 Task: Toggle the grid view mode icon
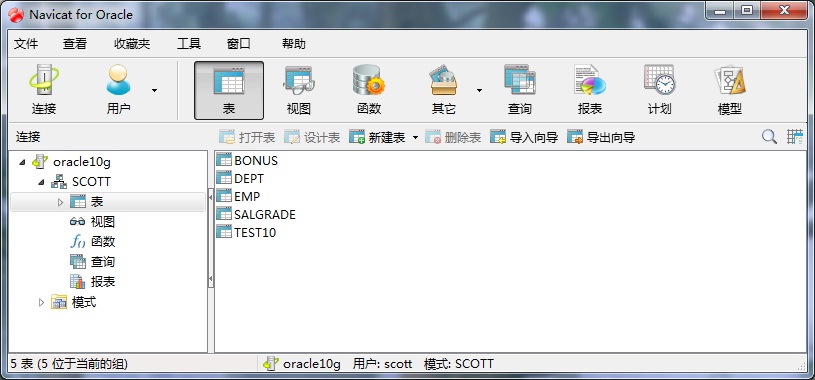point(795,137)
